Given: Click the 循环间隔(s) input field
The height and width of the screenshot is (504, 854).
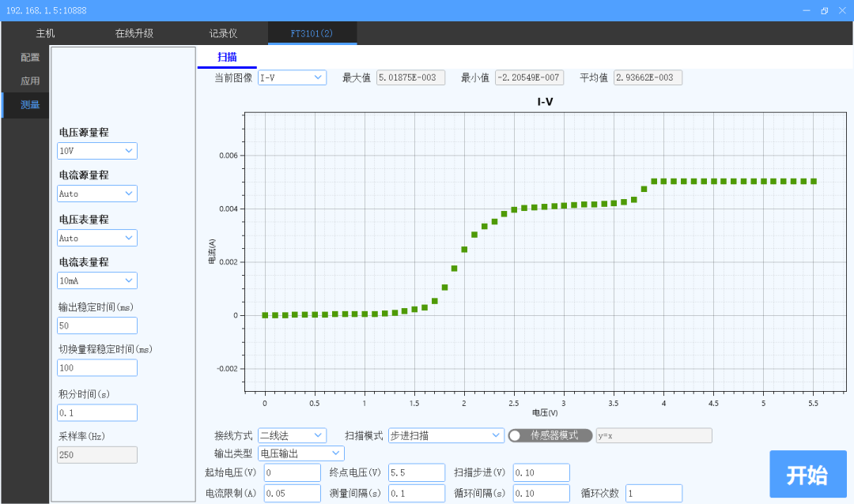Looking at the screenshot, I should [x=542, y=493].
